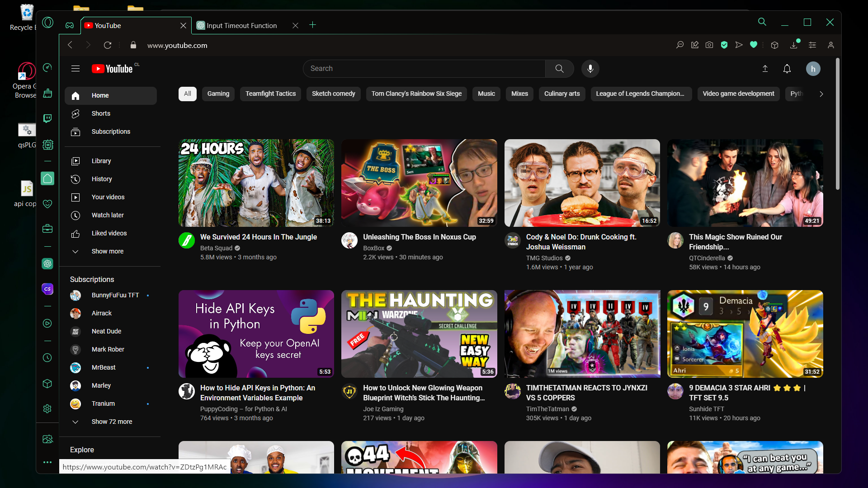Click the magnifier search button

pyautogui.click(x=559, y=69)
